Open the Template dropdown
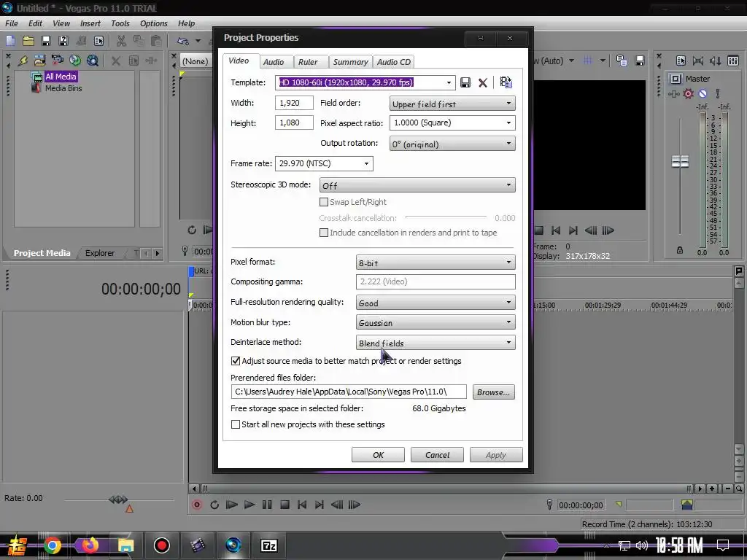The width and height of the screenshot is (747, 560). click(x=449, y=82)
